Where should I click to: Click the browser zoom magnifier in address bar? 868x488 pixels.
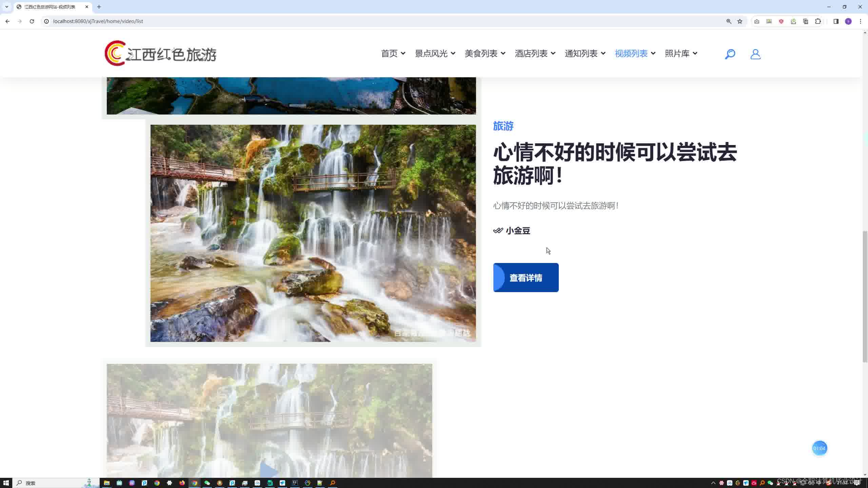[729, 21]
